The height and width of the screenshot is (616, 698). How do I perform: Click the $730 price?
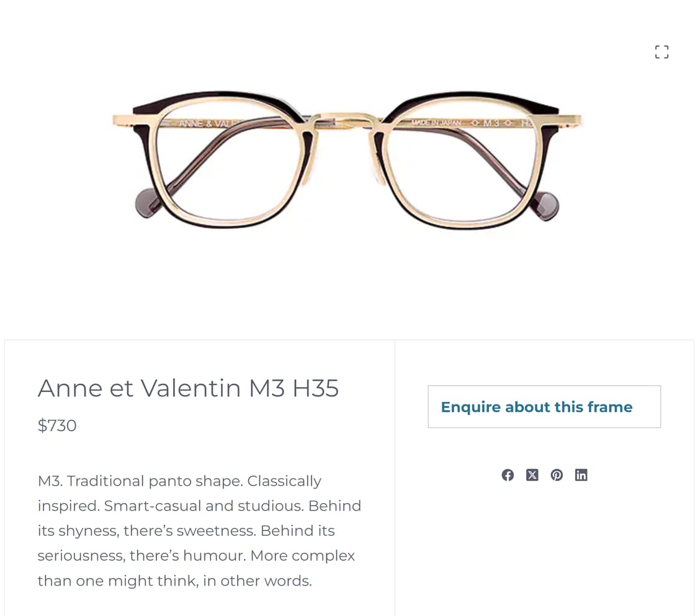pyautogui.click(x=57, y=426)
